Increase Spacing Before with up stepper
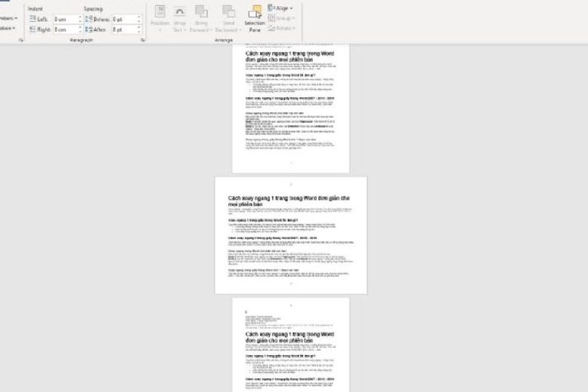Screen dimensions: 588x392 pyautogui.click(x=139, y=17)
